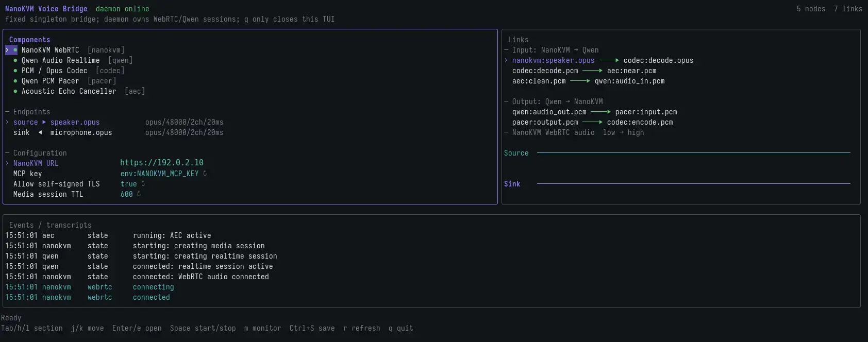Click the chevron beside NanoKVM URL
Image resolution: width=868 pixels, height=342 pixels.
[x=7, y=163]
